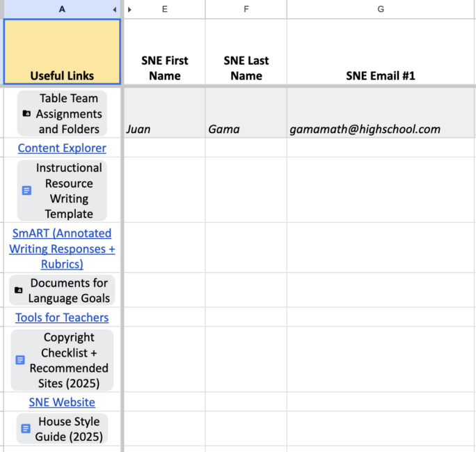Image resolution: width=476 pixels, height=452 pixels.
Task: Select column G header
Action: click(x=381, y=10)
